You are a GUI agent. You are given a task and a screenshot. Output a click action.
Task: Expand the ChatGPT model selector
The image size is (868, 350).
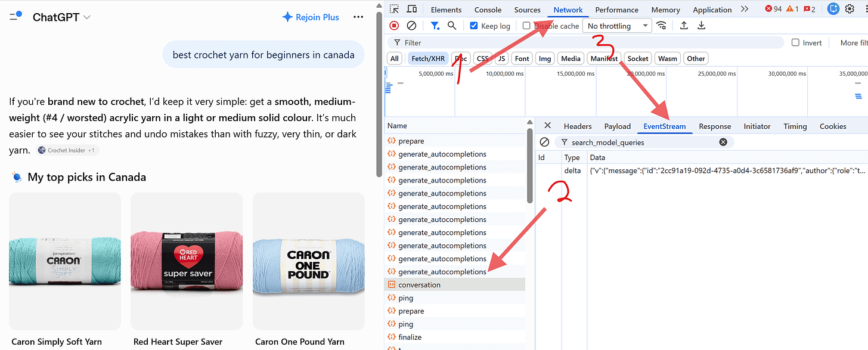[61, 17]
